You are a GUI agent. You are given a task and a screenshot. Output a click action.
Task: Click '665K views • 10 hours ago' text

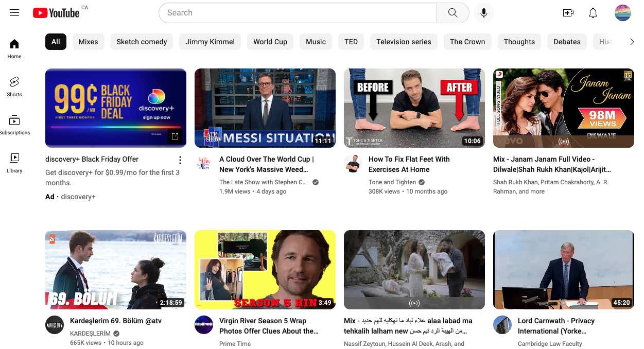[x=107, y=343]
